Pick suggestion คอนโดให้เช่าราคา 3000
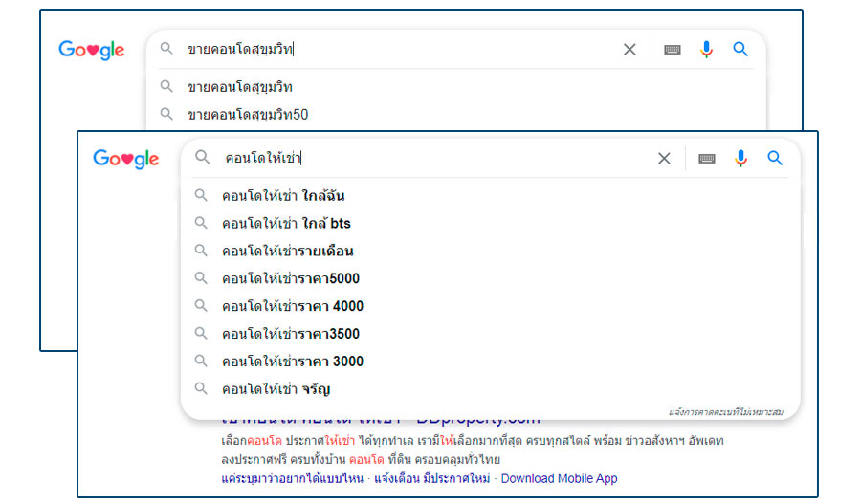This screenshot has width=861, height=504. [292, 362]
